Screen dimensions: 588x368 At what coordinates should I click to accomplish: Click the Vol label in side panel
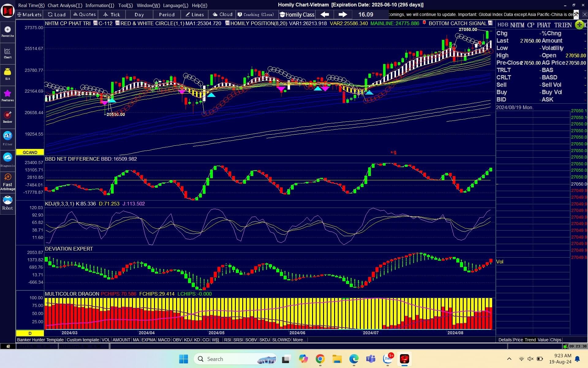[499, 262]
